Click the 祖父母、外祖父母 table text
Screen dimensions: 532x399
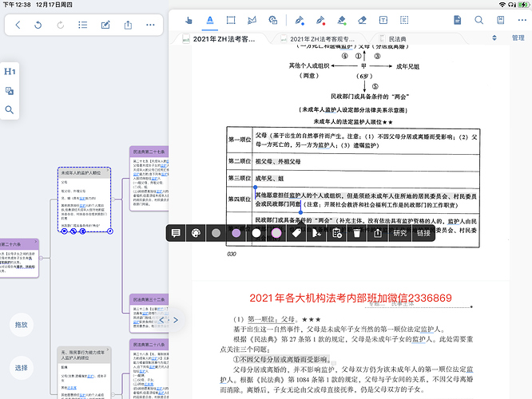point(278,162)
